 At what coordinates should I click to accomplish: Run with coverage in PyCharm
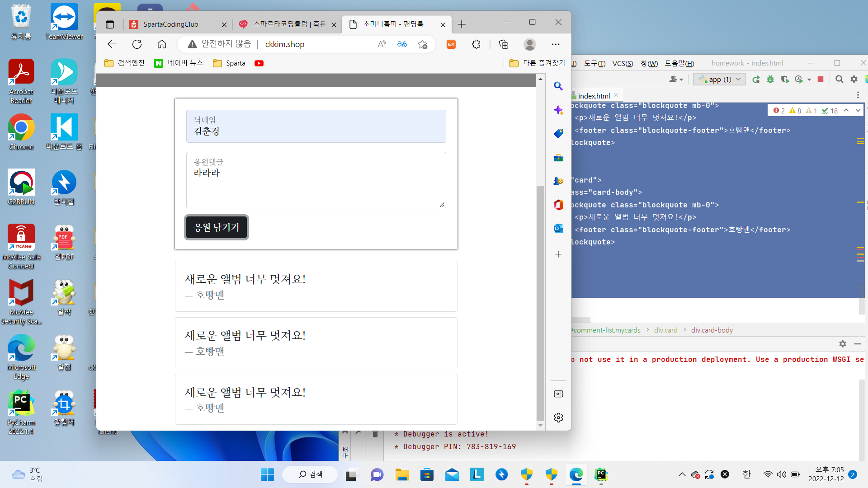[x=785, y=80]
